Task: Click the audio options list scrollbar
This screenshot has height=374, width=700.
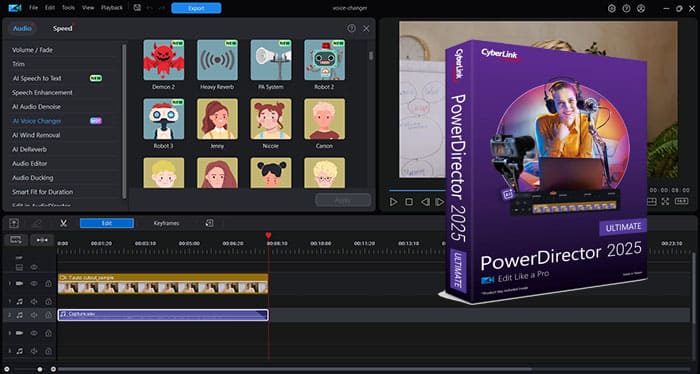Action: tap(125, 121)
